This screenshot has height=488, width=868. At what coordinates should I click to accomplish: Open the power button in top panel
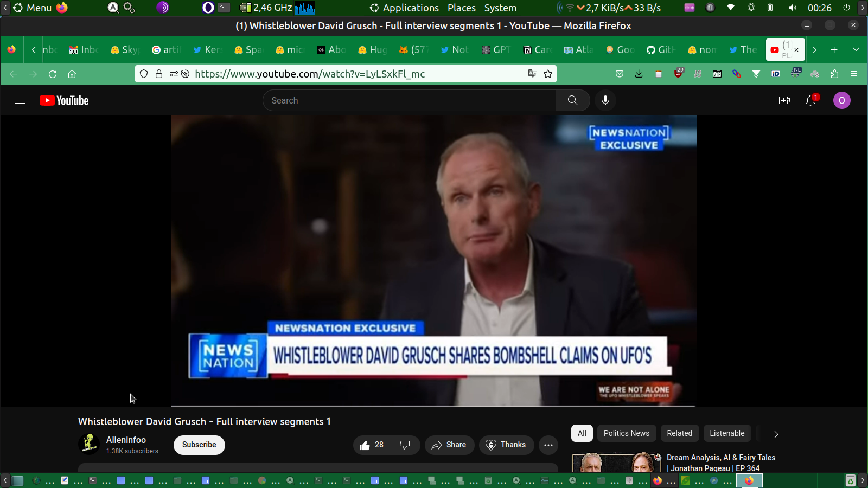pyautogui.click(x=846, y=8)
